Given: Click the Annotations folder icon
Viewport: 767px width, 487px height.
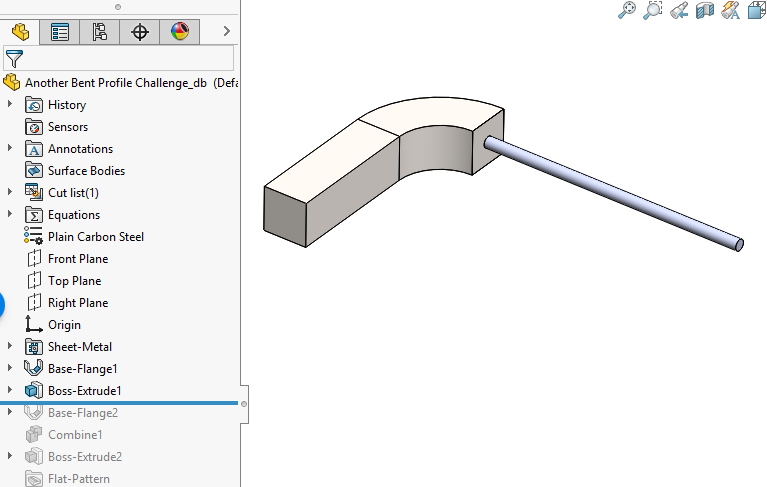Looking at the screenshot, I should coord(34,149).
